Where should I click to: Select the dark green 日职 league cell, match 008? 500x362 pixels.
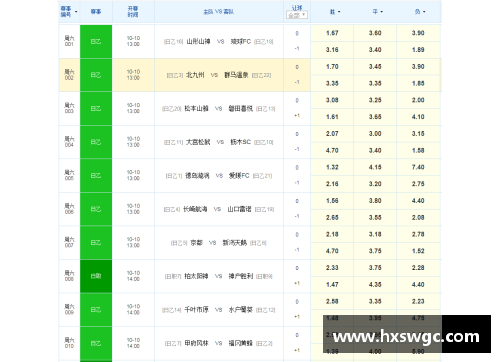tap(96, 276)
